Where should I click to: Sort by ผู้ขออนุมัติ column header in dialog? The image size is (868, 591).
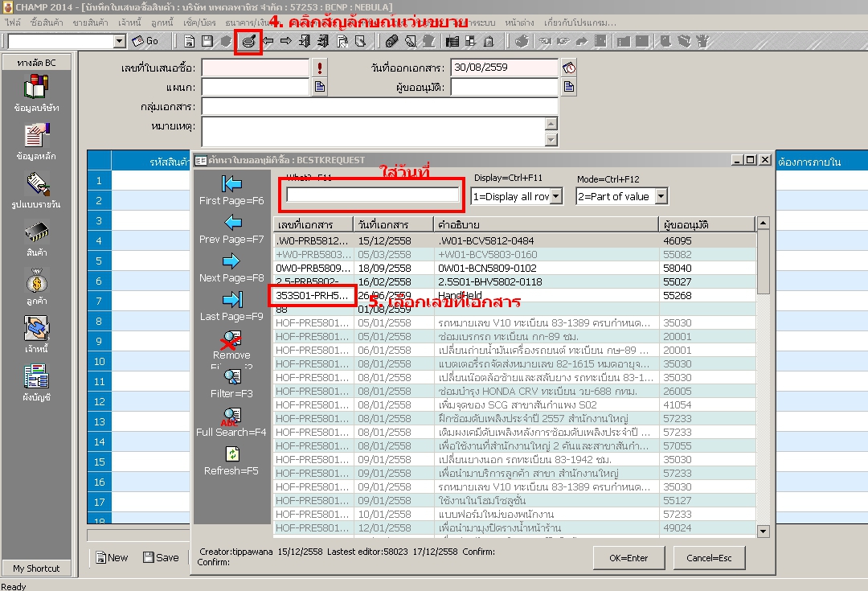[x=707, y=224]
